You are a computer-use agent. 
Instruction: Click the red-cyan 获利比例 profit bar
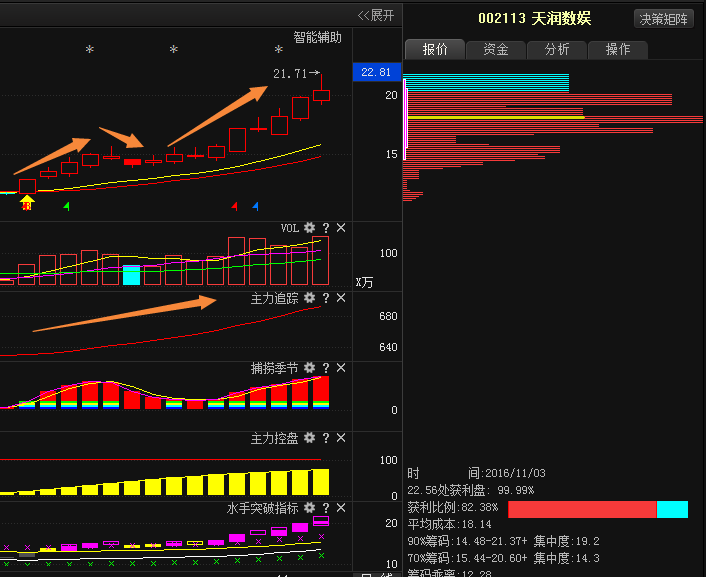pos(598,509)
